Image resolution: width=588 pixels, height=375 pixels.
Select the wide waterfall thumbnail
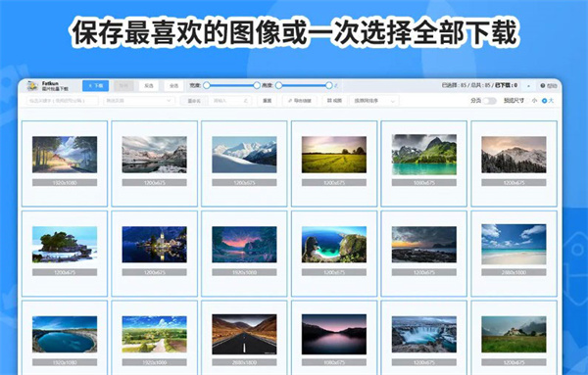(x=424, y=334)
